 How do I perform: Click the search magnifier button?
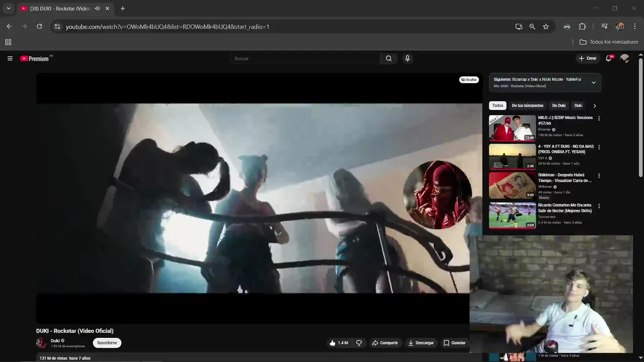click(388, 58)
